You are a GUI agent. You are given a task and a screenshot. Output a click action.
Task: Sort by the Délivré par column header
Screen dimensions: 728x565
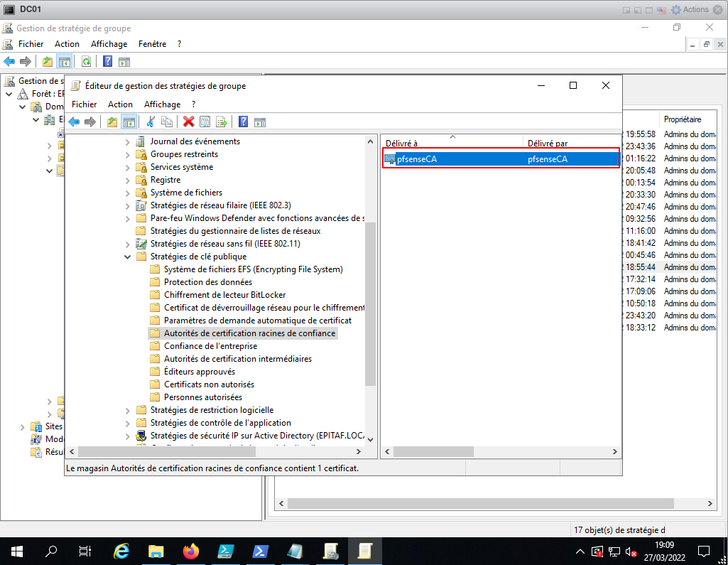tap(547, 144)
